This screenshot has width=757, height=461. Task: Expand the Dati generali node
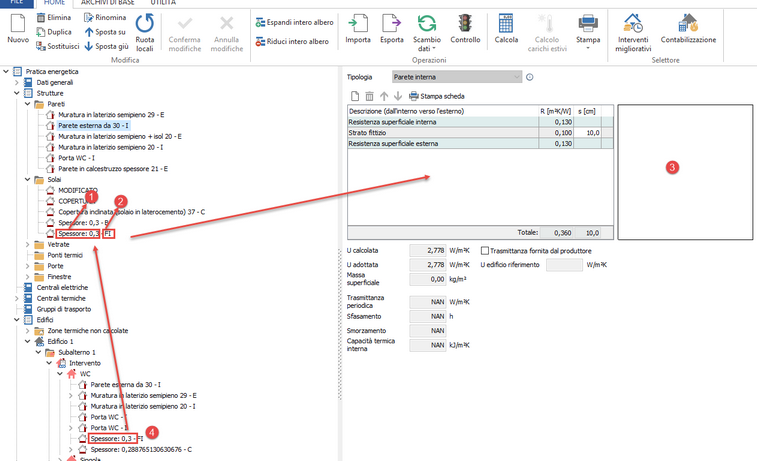pyautogui.click(x=17, y=83)
